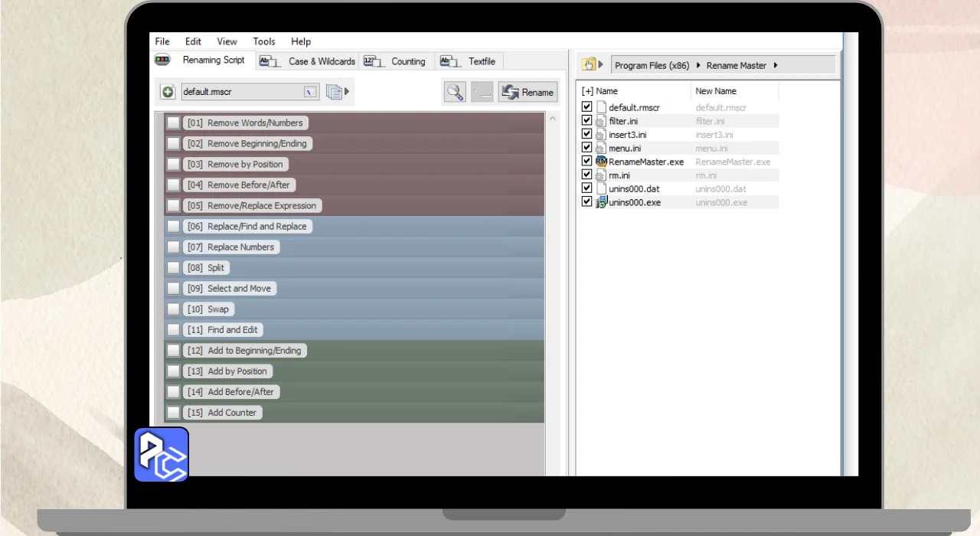Open the Edit menu
This screenshot has width=980, height=536.
click(x=193, y=41)
